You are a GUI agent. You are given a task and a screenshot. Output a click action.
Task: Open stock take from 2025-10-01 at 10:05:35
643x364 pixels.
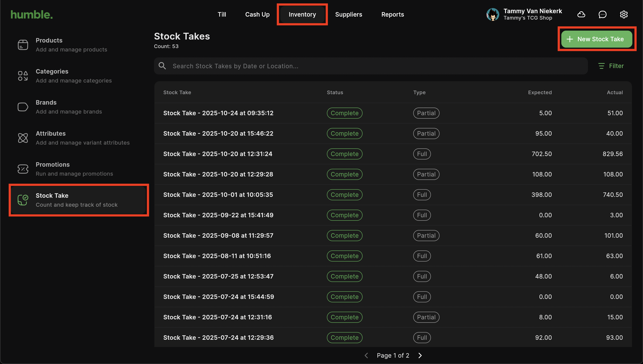tap(218, 195)
